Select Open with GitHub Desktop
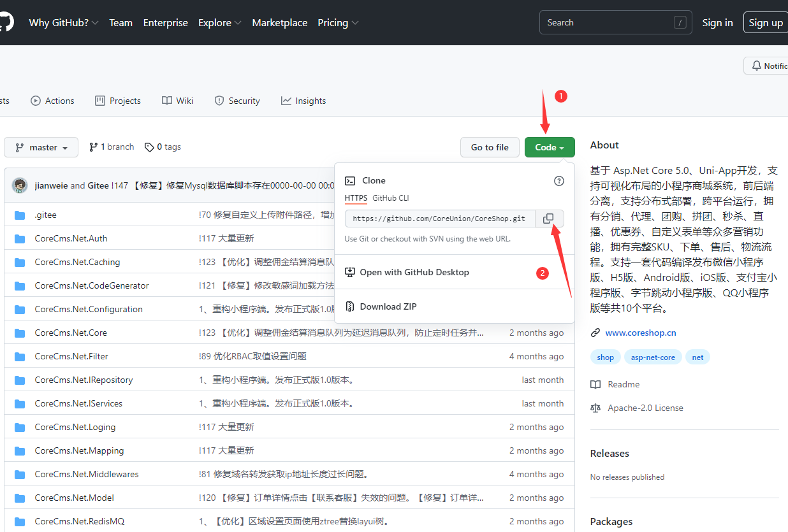 click(x=414, y=272)
